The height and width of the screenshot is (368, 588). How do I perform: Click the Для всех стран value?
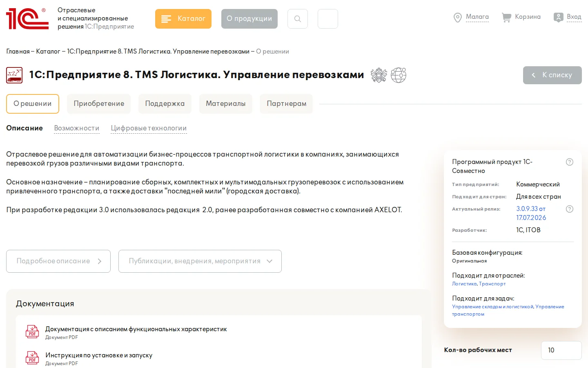[539, 197]
